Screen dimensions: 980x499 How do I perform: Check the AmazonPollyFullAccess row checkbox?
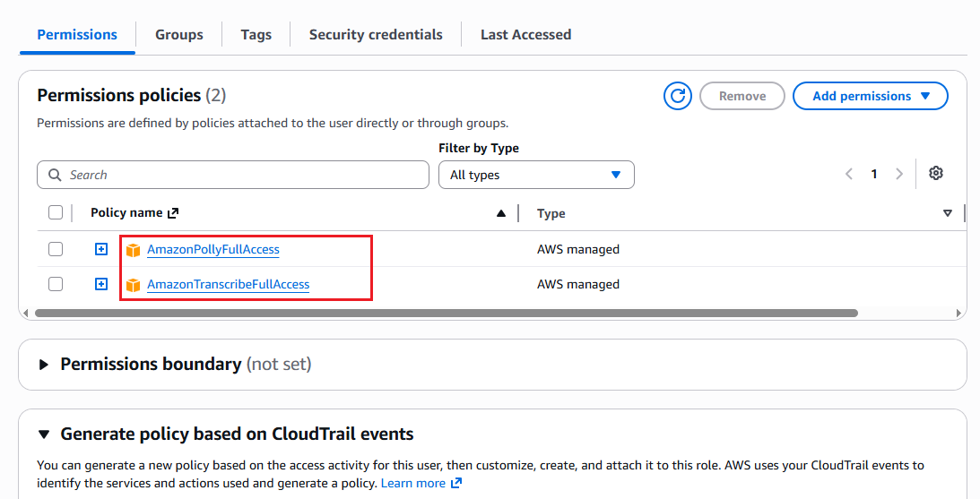pyautogui.click(x=56, y=249)
